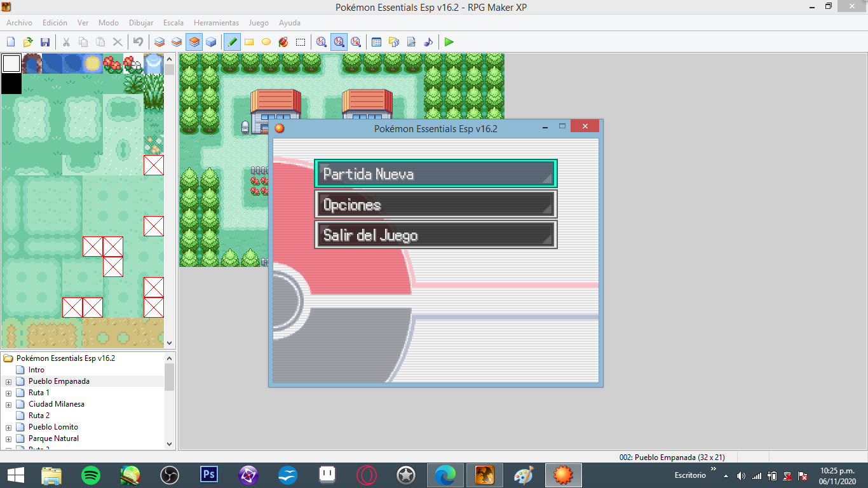
Task: Open the Database icon in toolbar
Action: [x=376, y=42]
